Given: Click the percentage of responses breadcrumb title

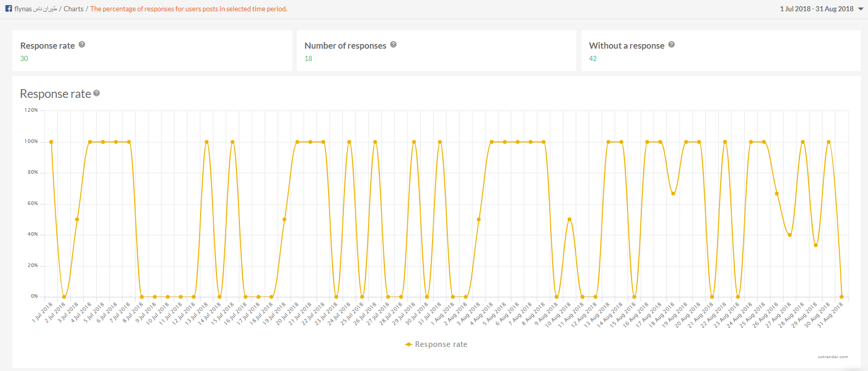Looking at the screenshot, I should click(188, 9).
